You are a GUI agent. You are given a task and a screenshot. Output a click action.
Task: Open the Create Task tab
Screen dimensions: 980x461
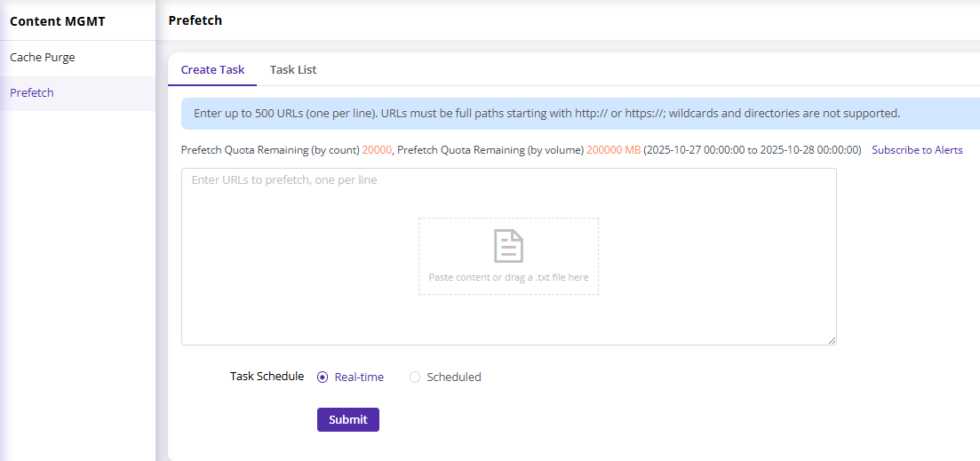[212, 70]
